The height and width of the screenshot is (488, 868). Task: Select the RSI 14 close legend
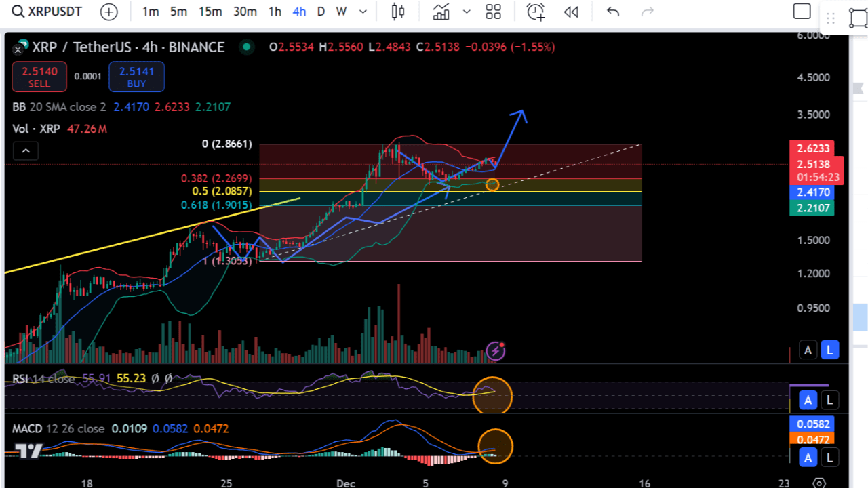click(x=43, y=378)
